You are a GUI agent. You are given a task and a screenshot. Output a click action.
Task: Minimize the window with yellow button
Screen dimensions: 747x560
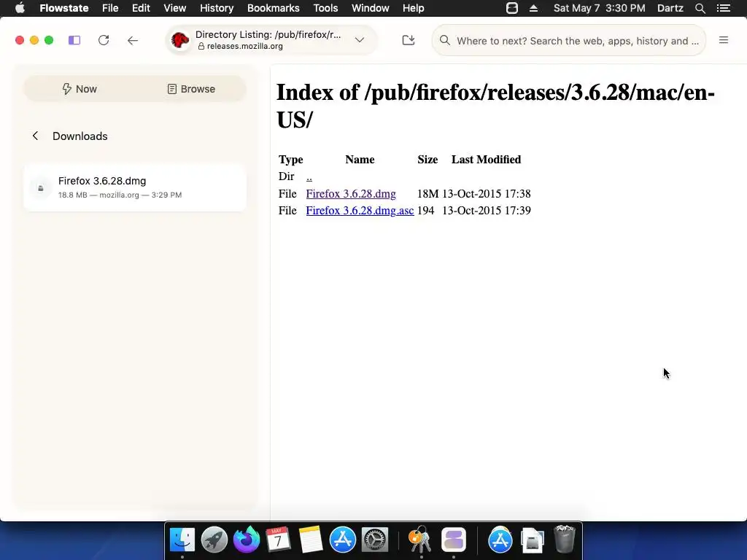coord(34,41)
